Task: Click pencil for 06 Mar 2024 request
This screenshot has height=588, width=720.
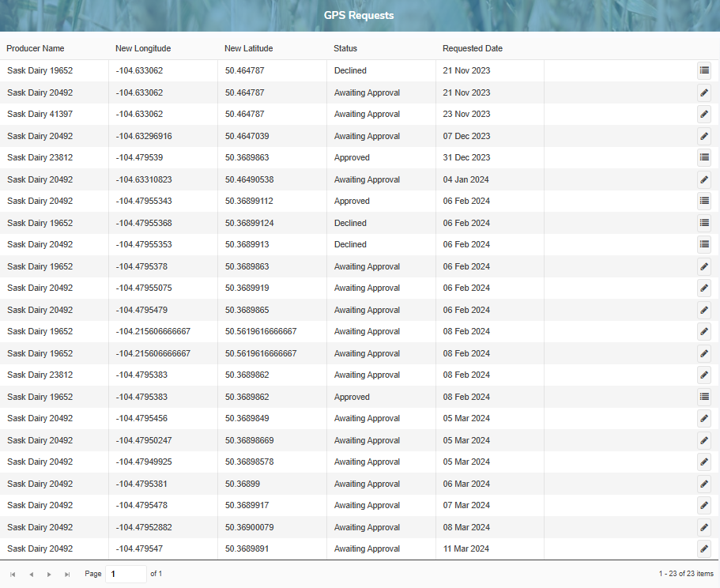Action: coord(704,484)
